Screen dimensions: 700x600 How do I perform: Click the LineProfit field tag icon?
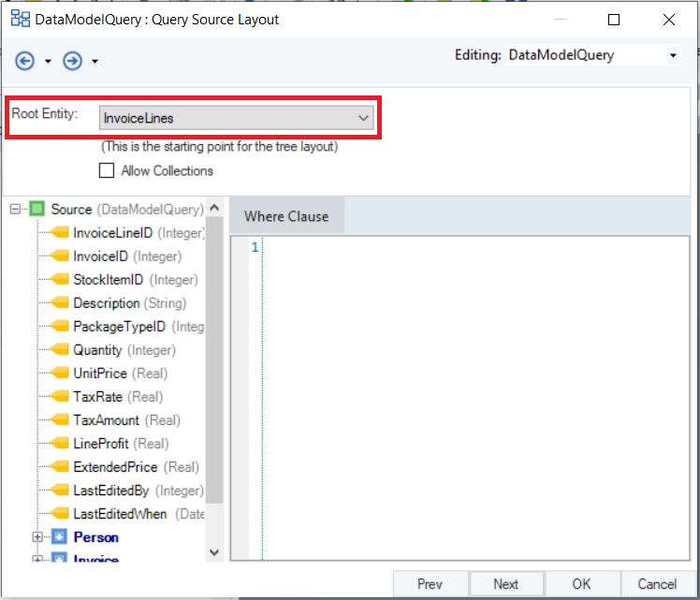click(x=59, y=443)
